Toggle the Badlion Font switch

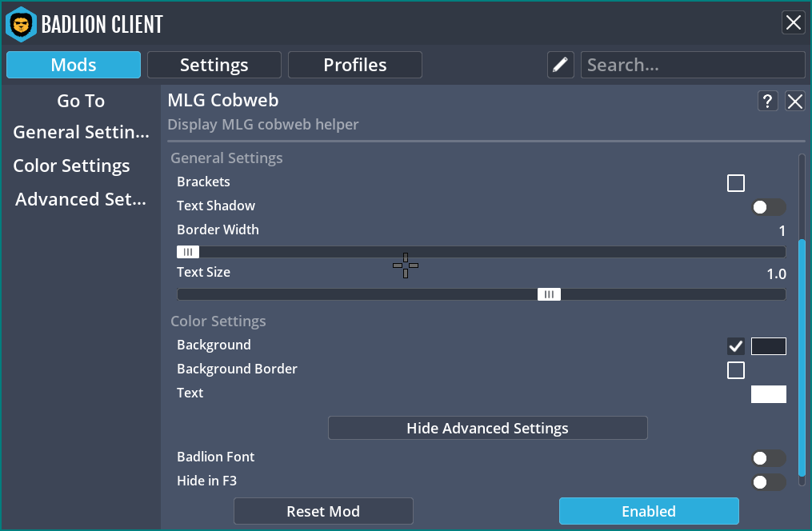(769, 458)
